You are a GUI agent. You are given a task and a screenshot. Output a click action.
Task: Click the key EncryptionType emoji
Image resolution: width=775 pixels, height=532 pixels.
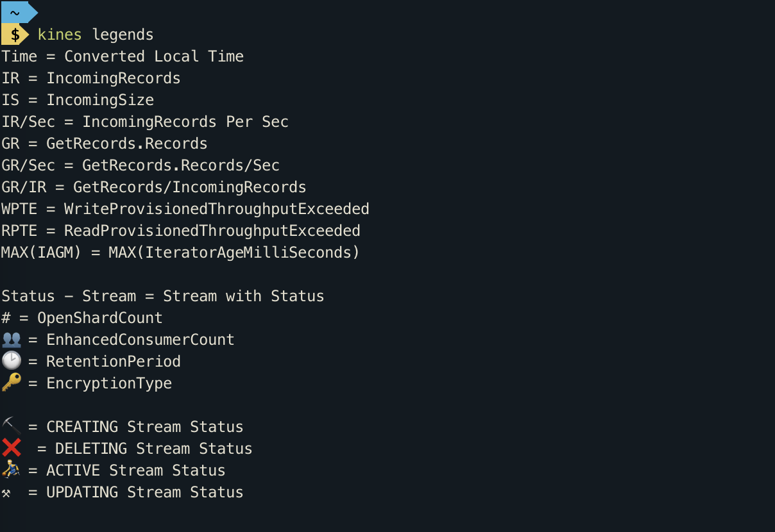(12, 383)
